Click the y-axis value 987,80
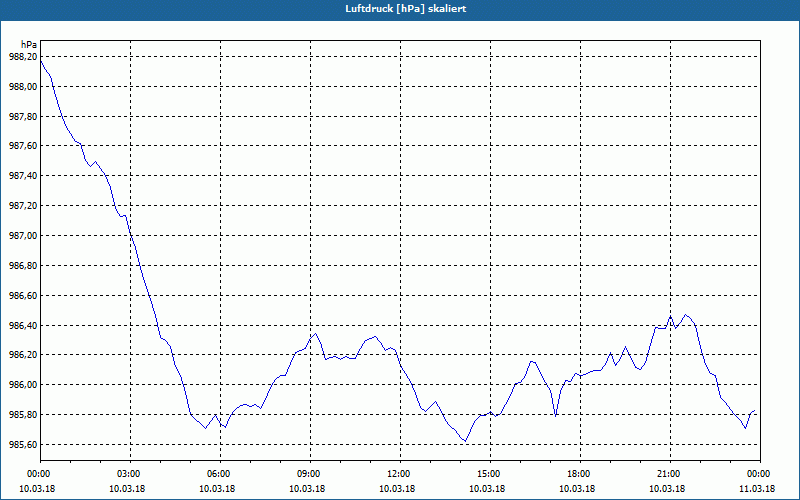This screenshot has height=500, width=800. pos(23,116)
